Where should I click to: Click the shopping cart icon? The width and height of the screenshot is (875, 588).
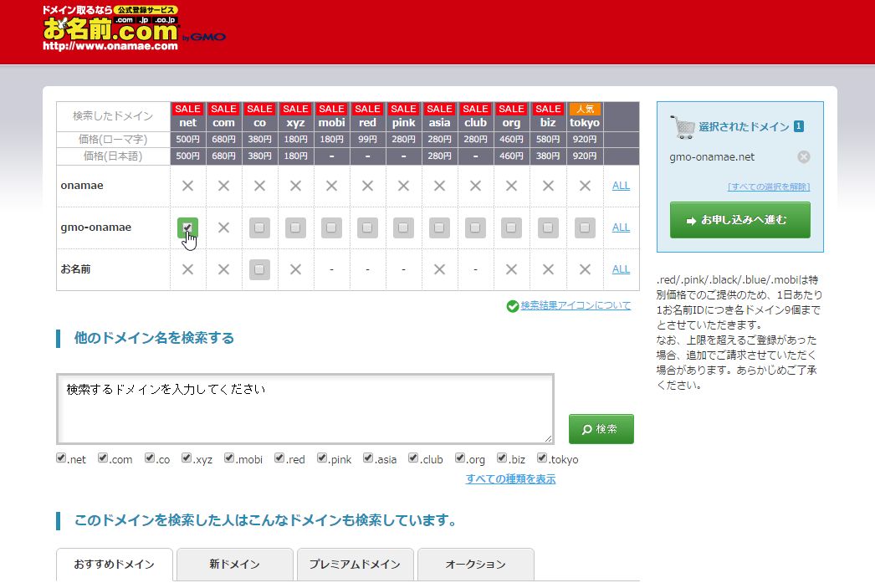tap(682, 126)
